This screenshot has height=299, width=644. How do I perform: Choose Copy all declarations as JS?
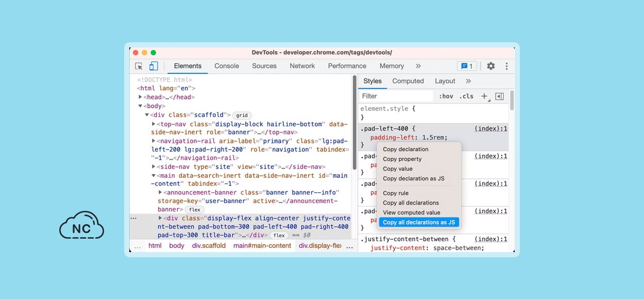(419, 222)
